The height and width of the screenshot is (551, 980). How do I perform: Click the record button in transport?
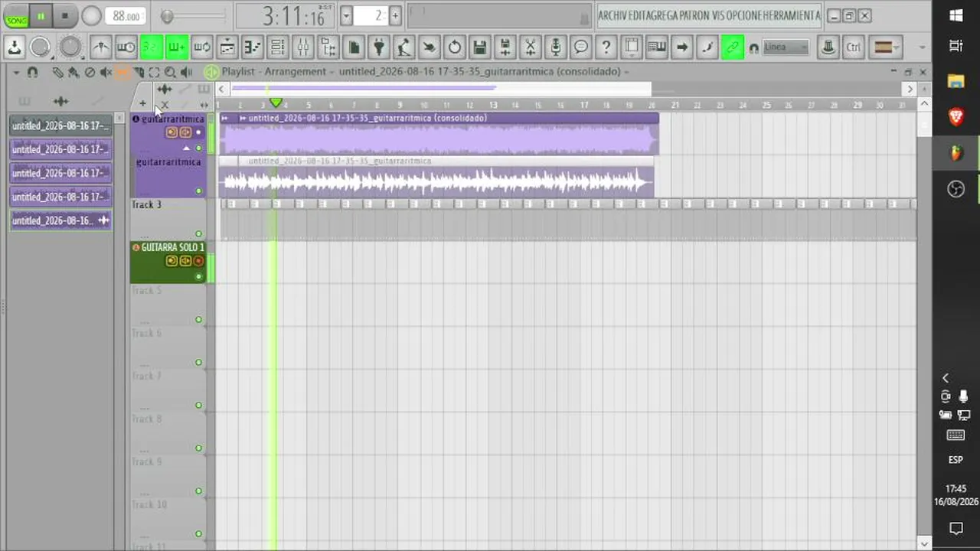click(x=91, y=16)
